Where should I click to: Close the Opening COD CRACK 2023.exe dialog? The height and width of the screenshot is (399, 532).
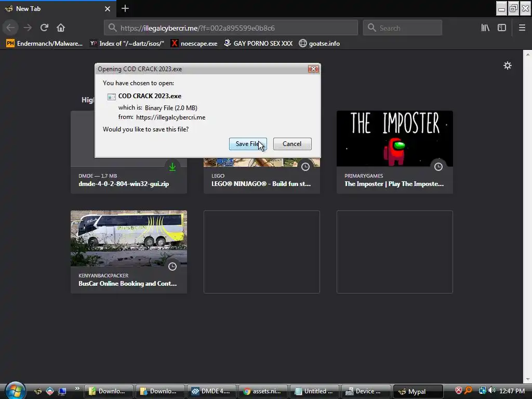pos(313,69)
